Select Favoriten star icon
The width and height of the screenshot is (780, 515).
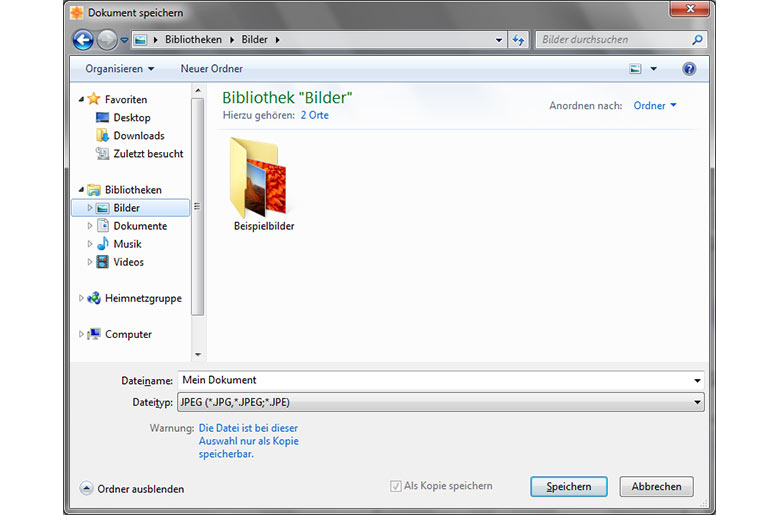tap(94, 99)
